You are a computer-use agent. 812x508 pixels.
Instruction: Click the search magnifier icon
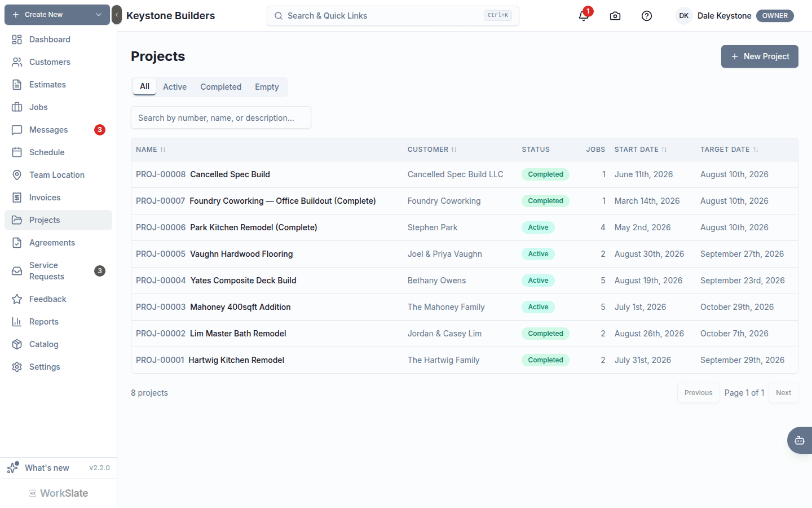(279, 16)
